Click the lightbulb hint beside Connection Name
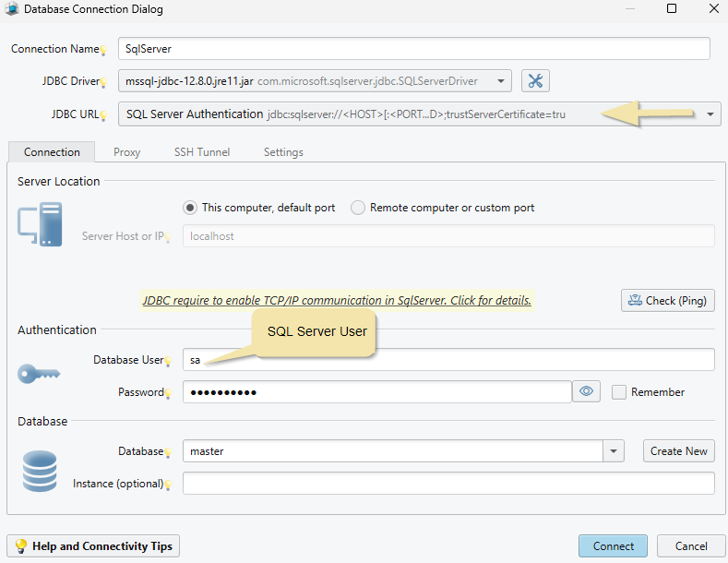This screenshot has height=563, width=728. point(104,51)
